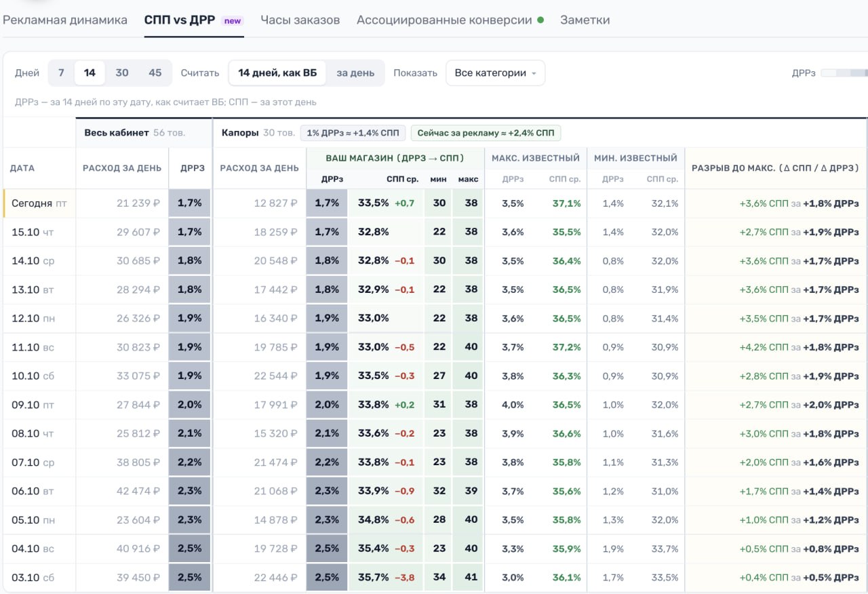This screenshot has width=868, height=594.
Task: Select the '15.10 чт' date row
Action: tap(39, 232)
